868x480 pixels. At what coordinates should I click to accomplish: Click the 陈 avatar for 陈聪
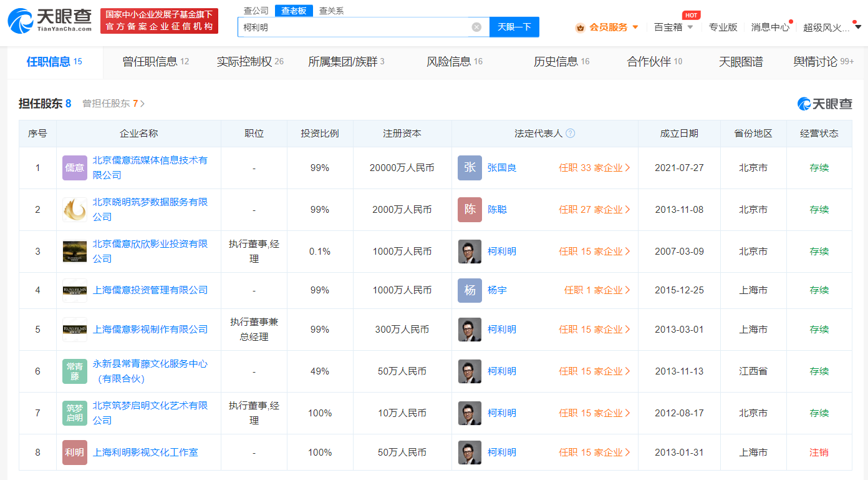[x=470, y=210]
